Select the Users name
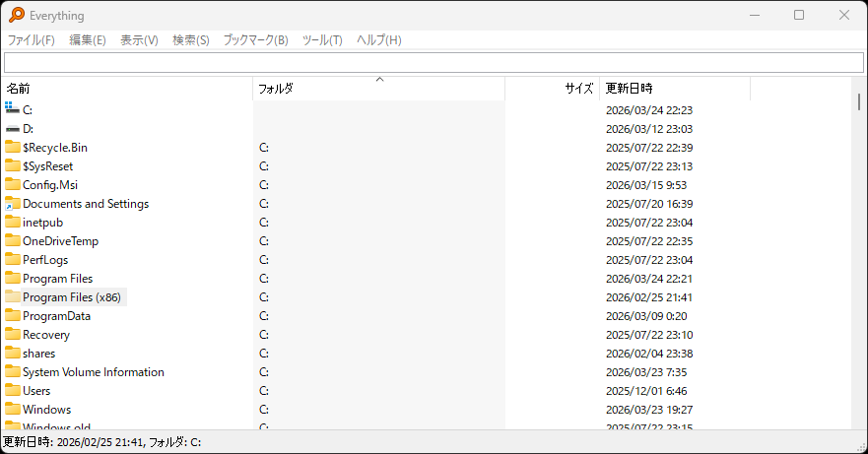Viewport: 868px width, 454px height. [36, 391]
